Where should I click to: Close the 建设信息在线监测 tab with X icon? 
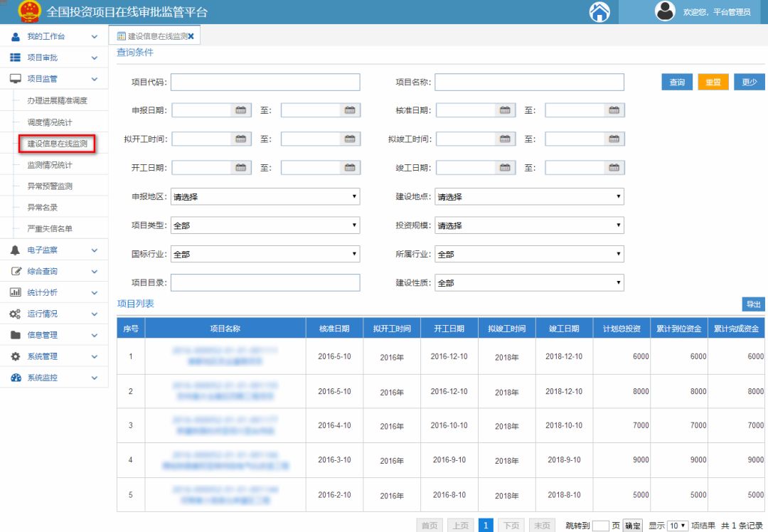(191, 36)
